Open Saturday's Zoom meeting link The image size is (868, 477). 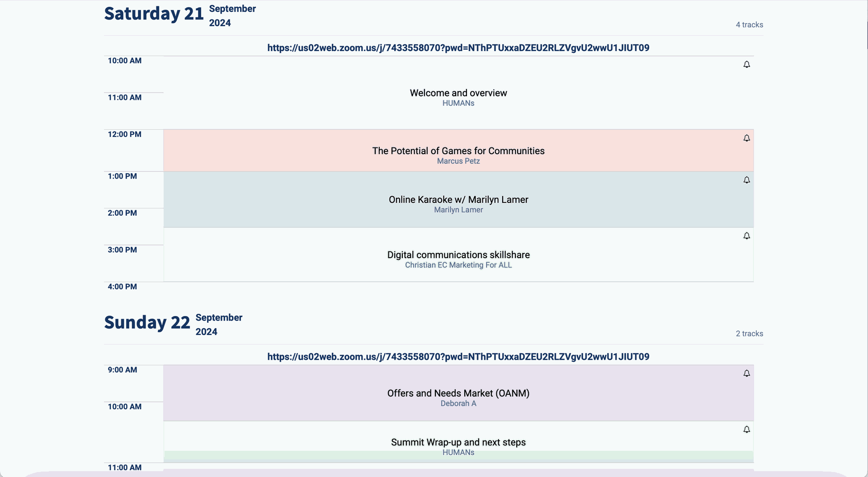(458, 48)
